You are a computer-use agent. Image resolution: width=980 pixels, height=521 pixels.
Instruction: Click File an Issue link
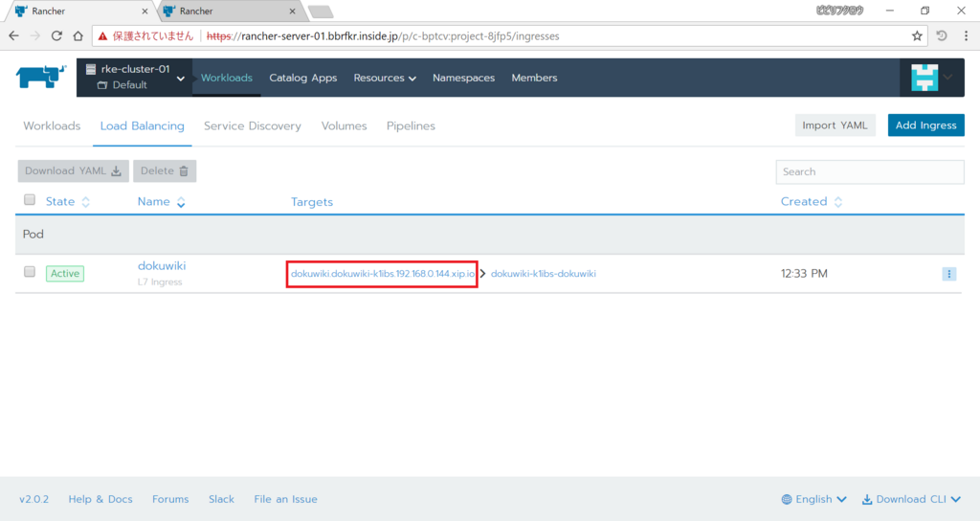285,499
